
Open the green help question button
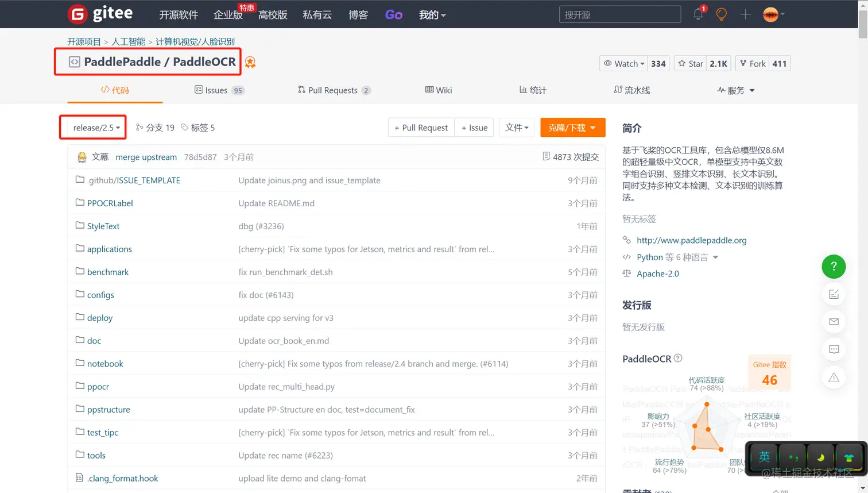(834, 267)
